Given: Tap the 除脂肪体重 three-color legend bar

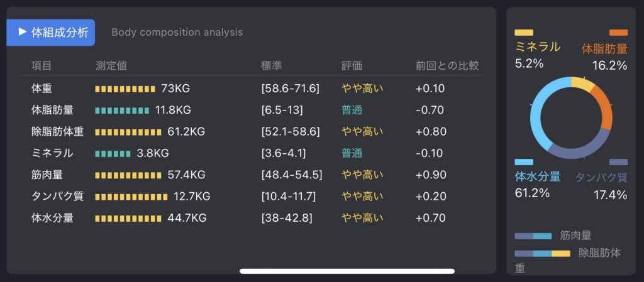Looking at the screenshot, I should [x=542, y=253].
